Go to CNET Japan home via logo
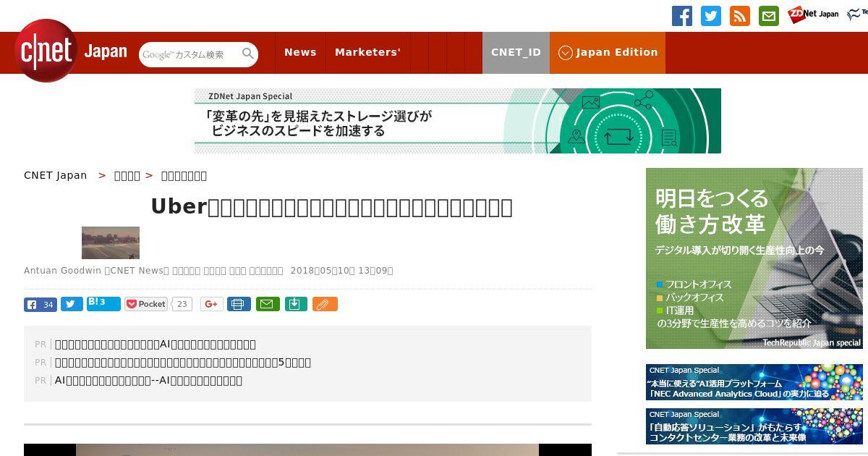 point(71,51)
